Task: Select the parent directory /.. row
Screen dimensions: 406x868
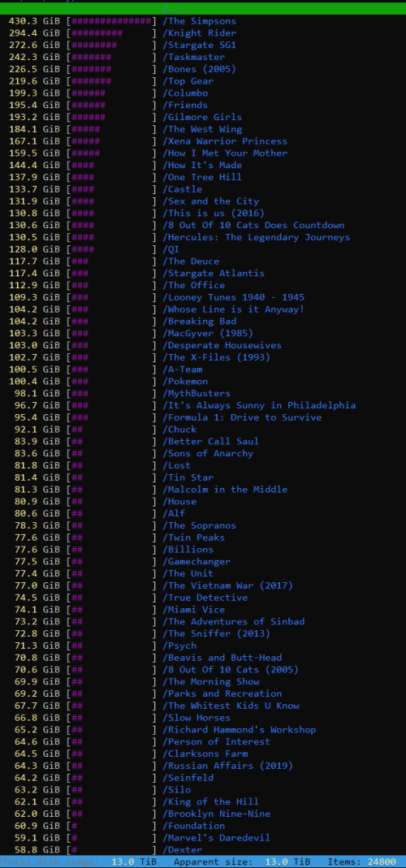Action: pyautogui.click(x=203, y=9)
